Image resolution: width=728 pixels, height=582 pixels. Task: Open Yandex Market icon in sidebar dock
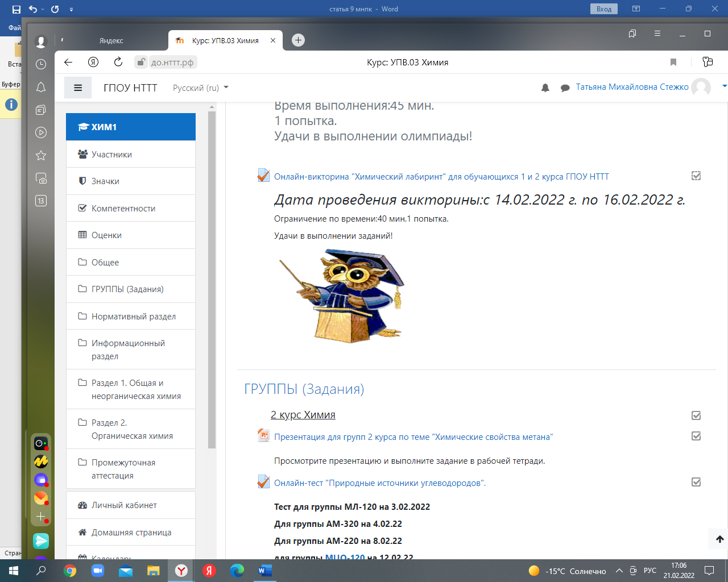(41, 462)
